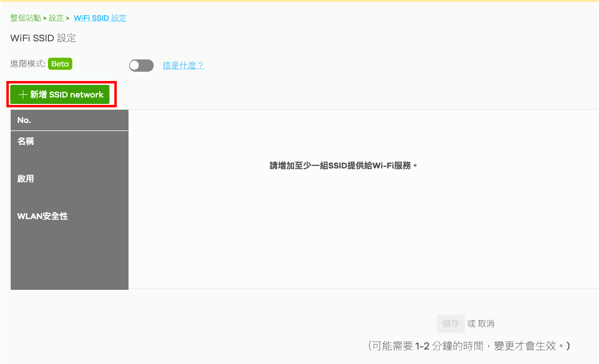
Task: Open 設定 breadcrumb link
Action: 56,18
